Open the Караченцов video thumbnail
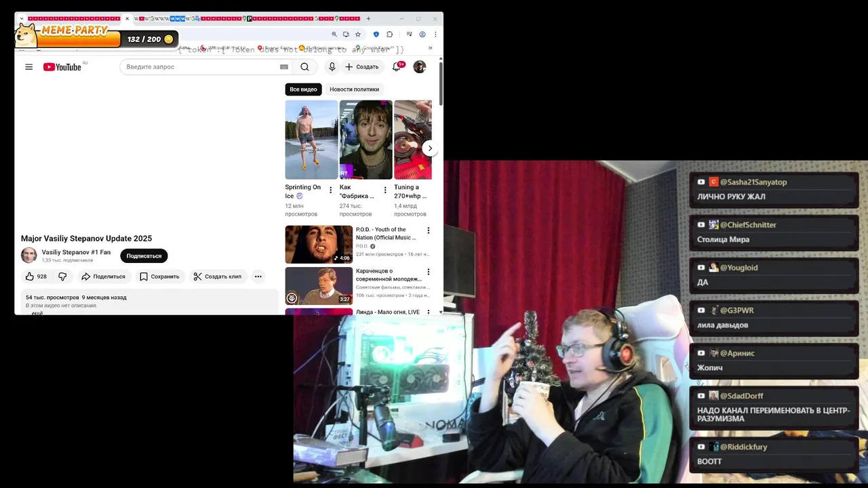The image size is (868, 488). point(319,286)
